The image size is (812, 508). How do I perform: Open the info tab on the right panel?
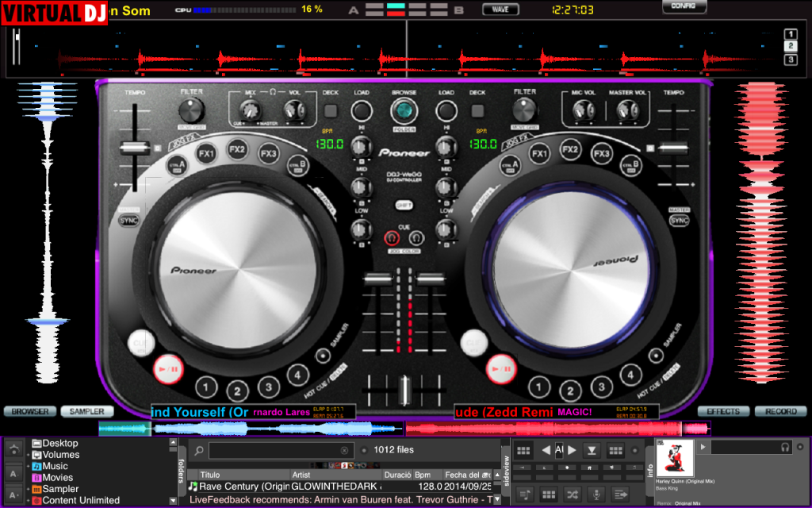coord(650,467)
